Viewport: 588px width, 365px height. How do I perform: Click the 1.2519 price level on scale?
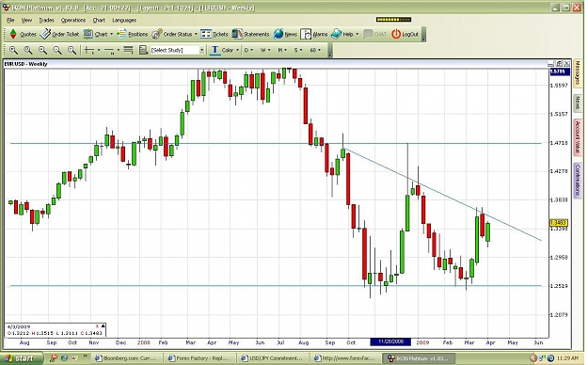pyautogui.click(x=559, y=286)
